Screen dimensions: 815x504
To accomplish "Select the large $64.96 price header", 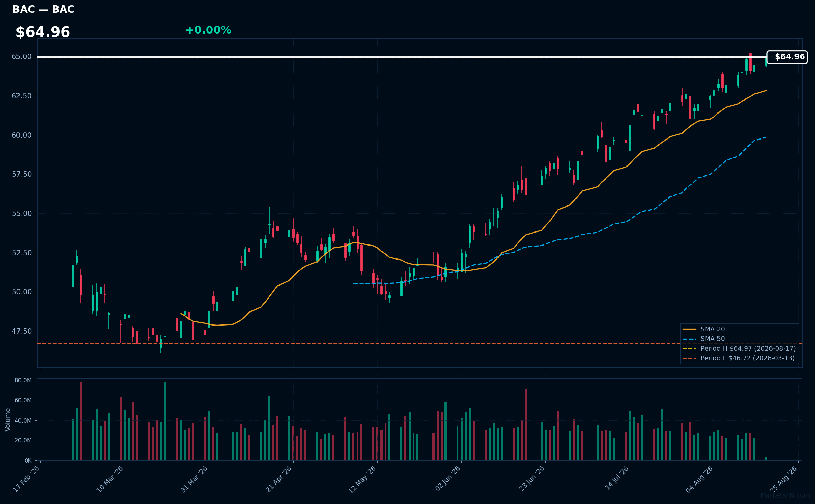I will [43, 32].
